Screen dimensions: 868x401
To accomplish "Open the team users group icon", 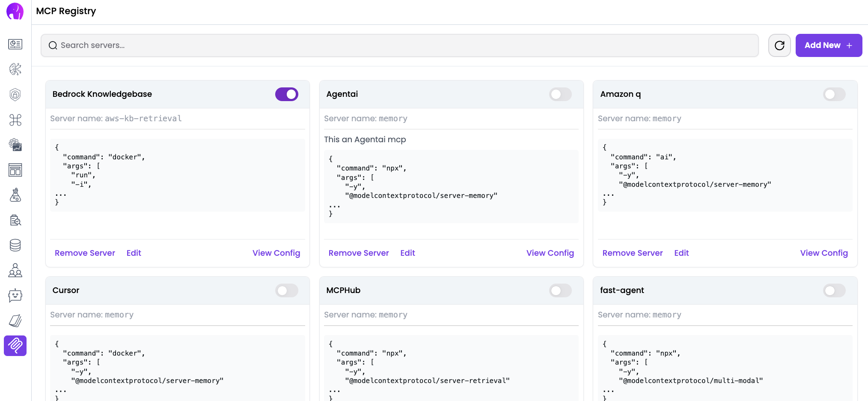I will [x=15, y=270].
